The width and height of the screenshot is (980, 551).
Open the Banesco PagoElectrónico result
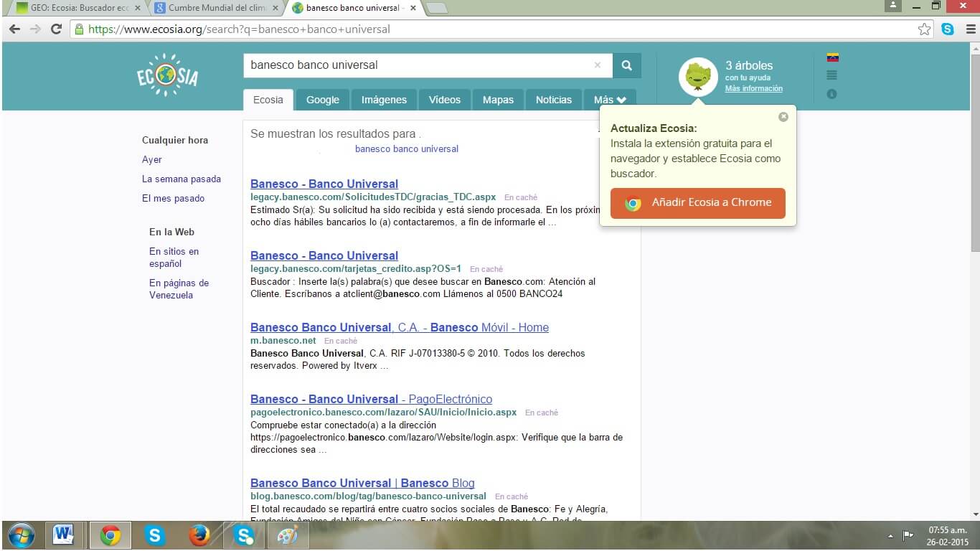[372, 399]
